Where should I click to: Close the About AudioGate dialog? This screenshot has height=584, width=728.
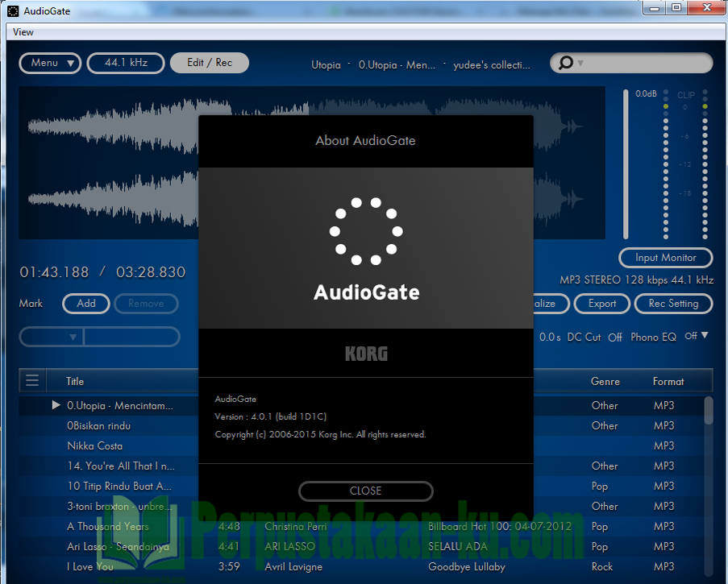pyautogui.click(x=366, y=491)
